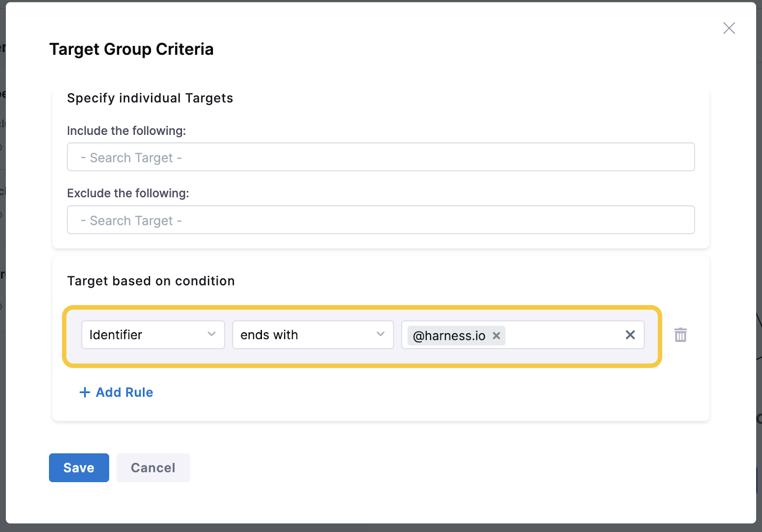
Task: Click the Target Group Criteria heading
Action: click(131, 49)
